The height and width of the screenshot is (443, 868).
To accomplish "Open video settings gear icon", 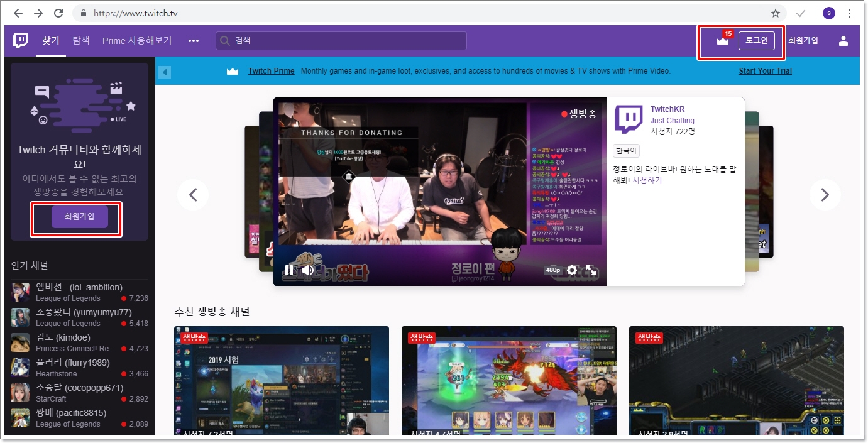I will click(x=571, y=270).
